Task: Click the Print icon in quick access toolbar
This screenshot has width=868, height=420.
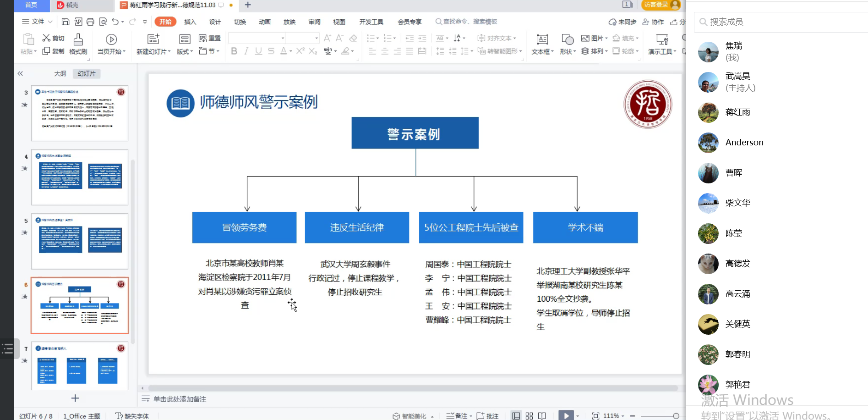Action: pos(90,22)
